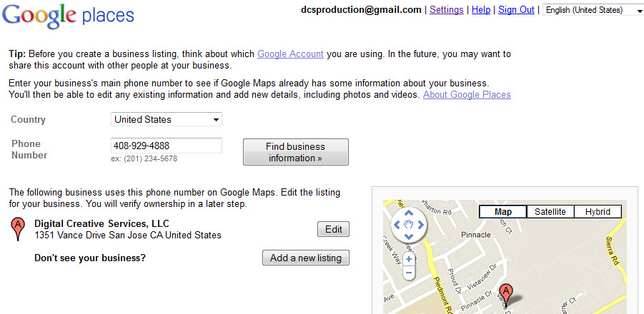Select the Map view tab
Image resolution: width=644 pixels, height=314 pixels.
(502, 212)
